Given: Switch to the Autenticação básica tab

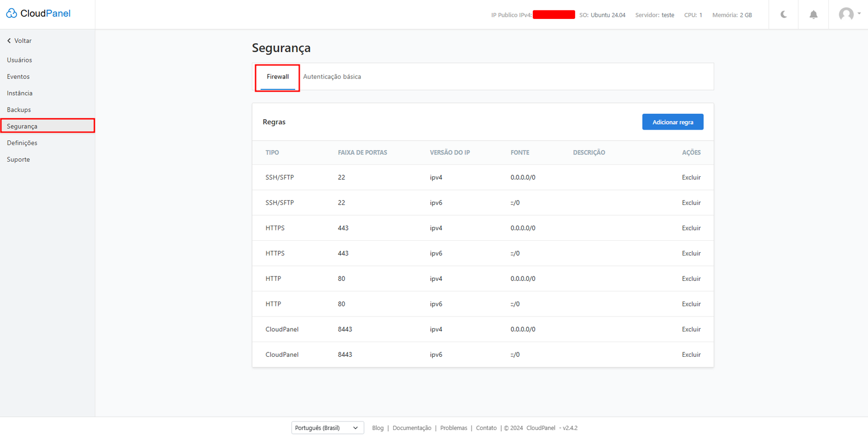Looking at the screenshot, I should click(x=331, y=77).
